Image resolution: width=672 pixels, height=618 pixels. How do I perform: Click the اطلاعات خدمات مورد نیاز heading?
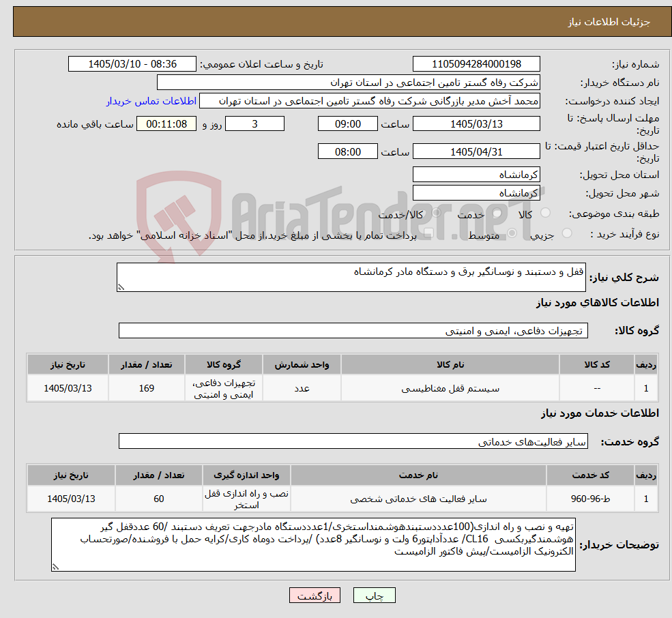tap(600, 413)
